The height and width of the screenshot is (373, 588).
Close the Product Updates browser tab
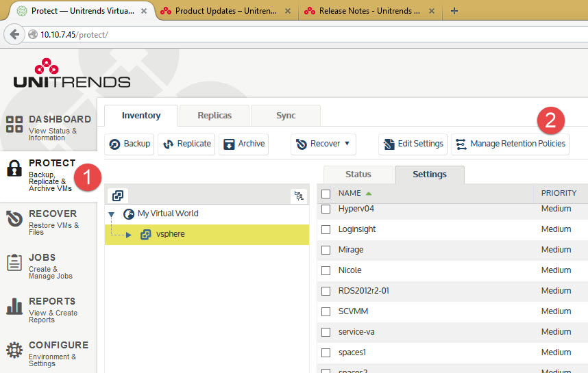(288, 11)
